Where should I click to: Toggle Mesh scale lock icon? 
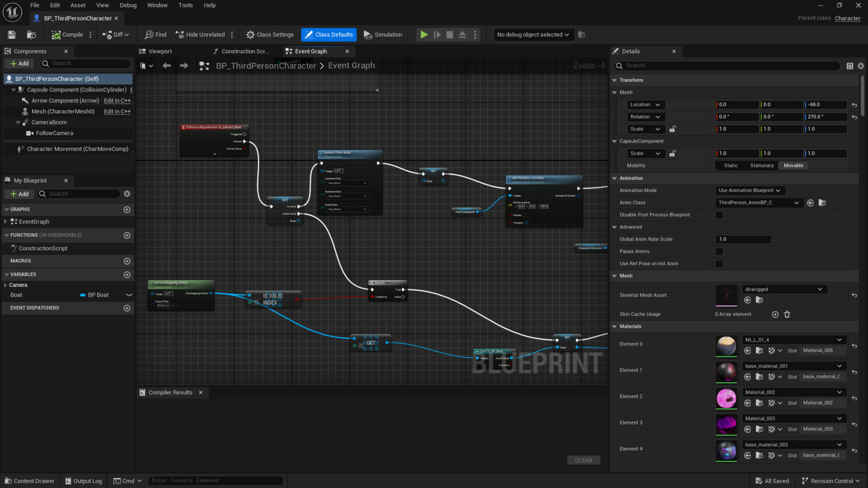pyautogui.click(x=673, y=129)
